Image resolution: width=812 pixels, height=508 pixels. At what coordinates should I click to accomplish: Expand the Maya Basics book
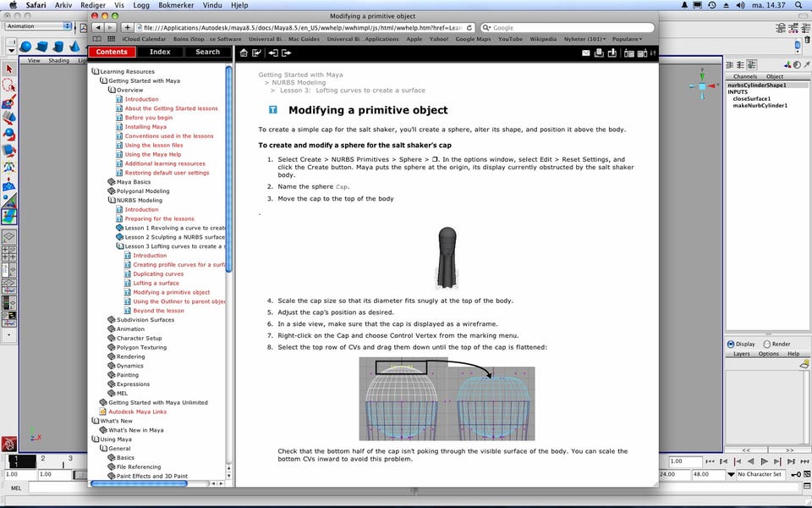[x=112, y=182]
